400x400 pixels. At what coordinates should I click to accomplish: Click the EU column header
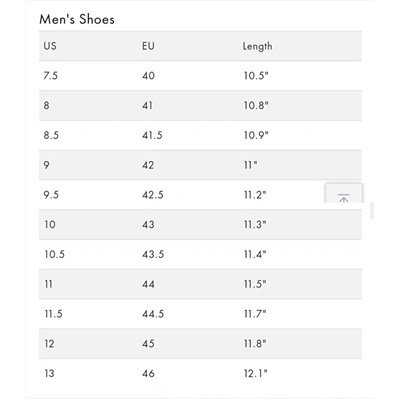coord(148,46)
